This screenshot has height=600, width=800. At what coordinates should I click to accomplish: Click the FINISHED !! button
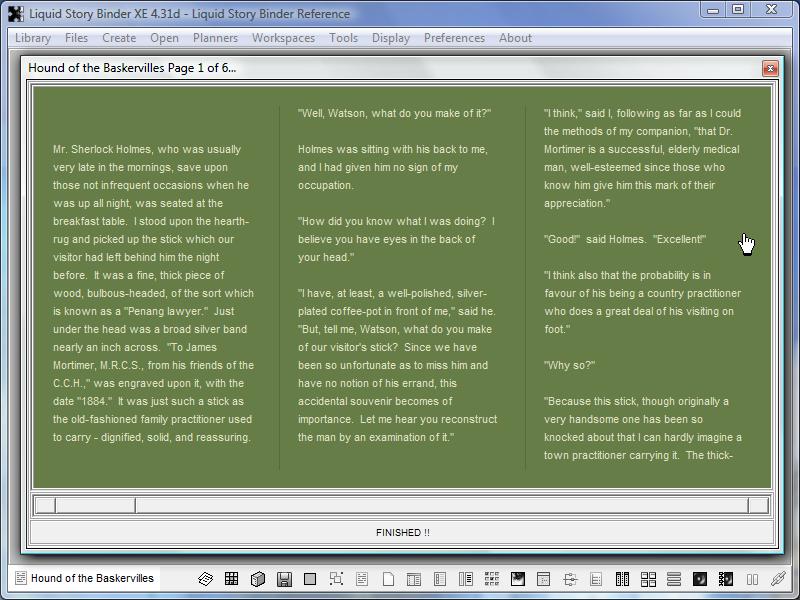coord(402,532)
